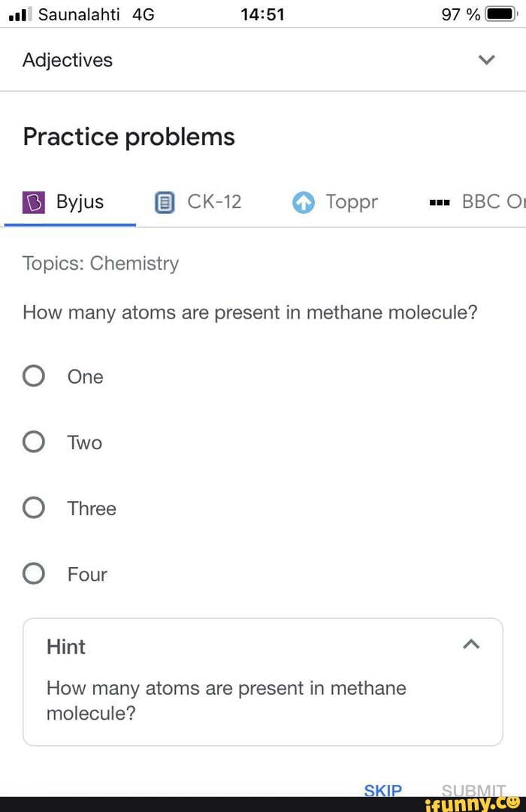Collapse the Adjectives section chevron

coord(486,59)
